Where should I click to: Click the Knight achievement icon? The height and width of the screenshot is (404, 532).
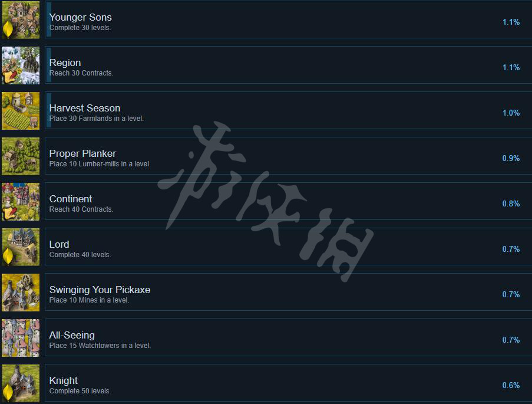(x=21, y=383)
